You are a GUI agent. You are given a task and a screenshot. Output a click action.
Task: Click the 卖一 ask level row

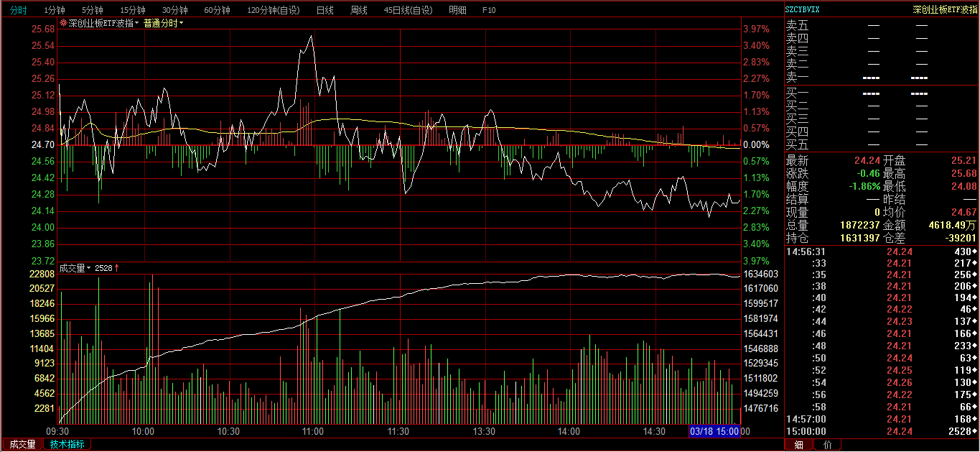tap(881, 77)
